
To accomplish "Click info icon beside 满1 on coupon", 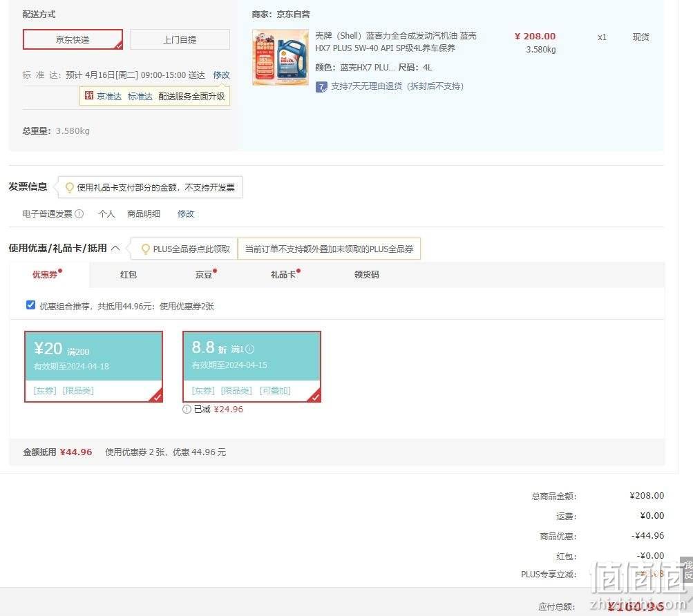I will click(x=249, y=349).
